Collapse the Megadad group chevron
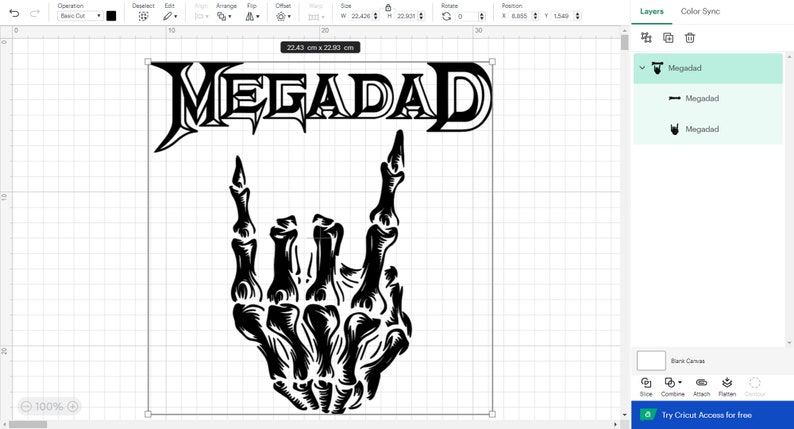 [643, 68]
